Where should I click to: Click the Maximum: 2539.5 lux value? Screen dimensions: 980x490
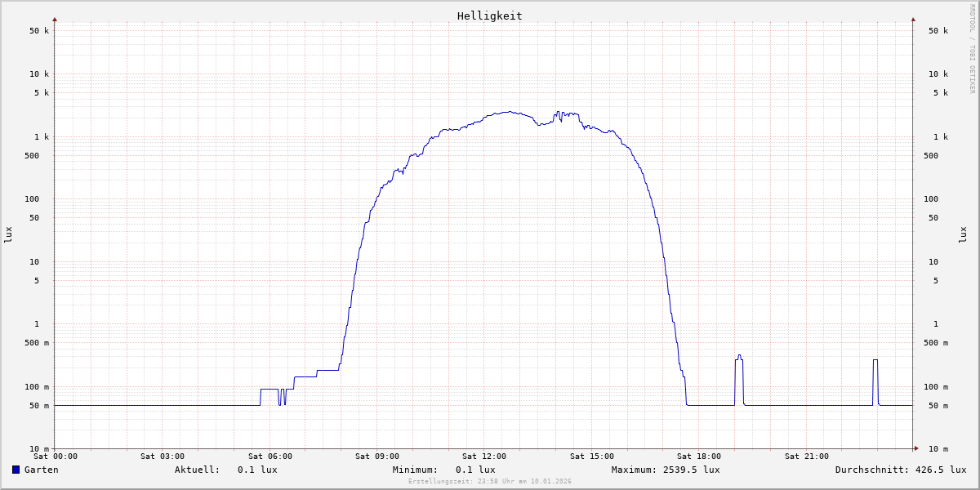click(x=666, y=470)
